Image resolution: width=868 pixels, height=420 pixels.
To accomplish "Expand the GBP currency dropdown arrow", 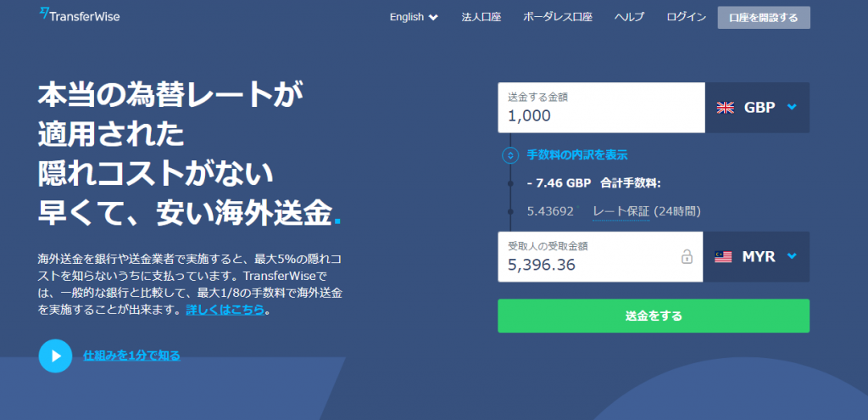I will click(x=792, y=107).
